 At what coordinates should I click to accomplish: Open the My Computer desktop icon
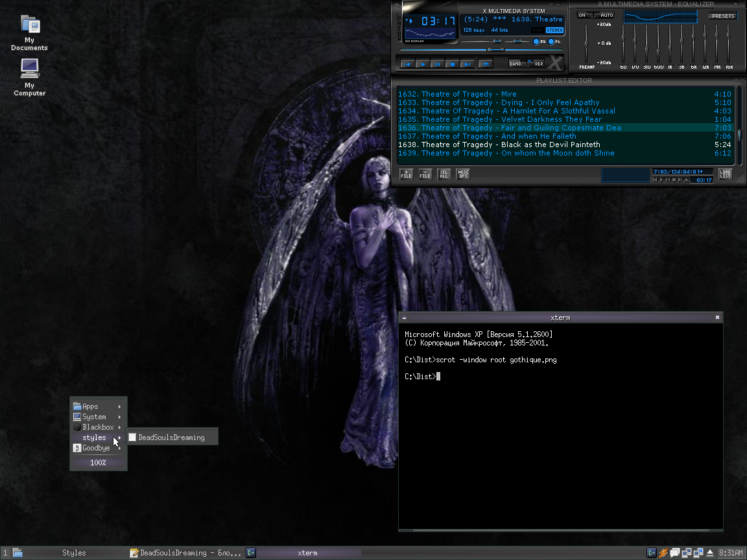pos(30,77)
